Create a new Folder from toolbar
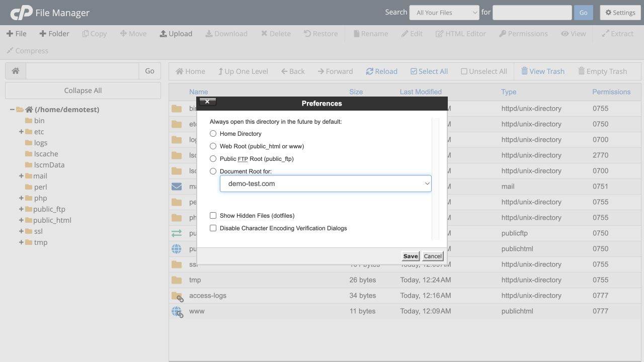Viewport: 644px width, 362px height. point(54,34)
